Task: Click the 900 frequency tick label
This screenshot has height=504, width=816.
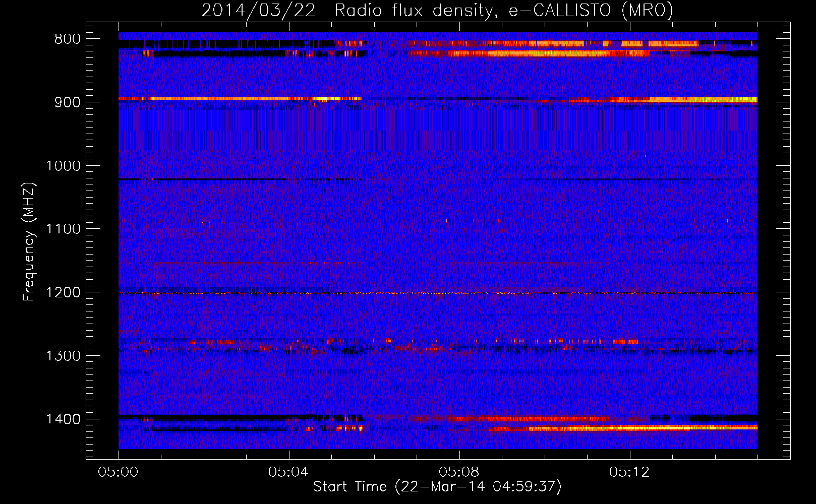Action: [68, 102]
